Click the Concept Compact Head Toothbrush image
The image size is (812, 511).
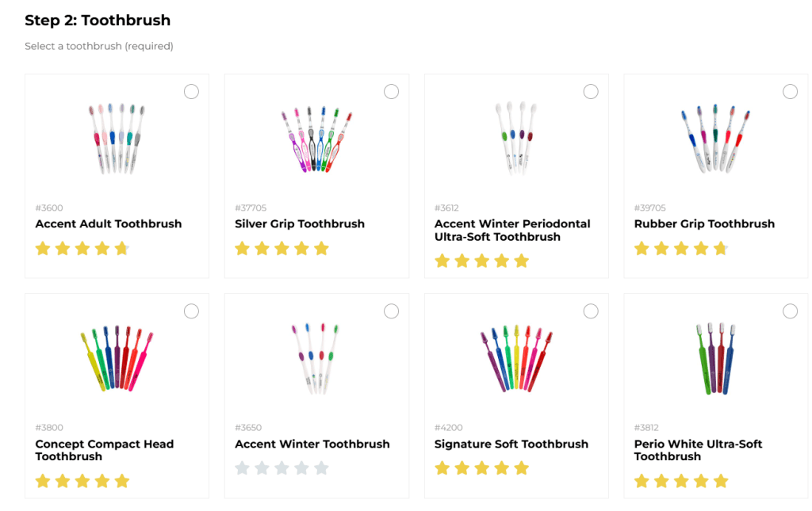(116, 359)
